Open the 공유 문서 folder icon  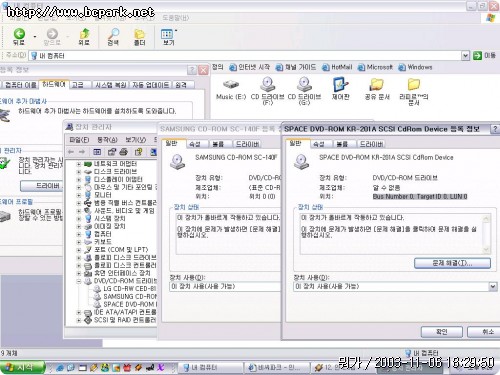click(x=377, y=85)
